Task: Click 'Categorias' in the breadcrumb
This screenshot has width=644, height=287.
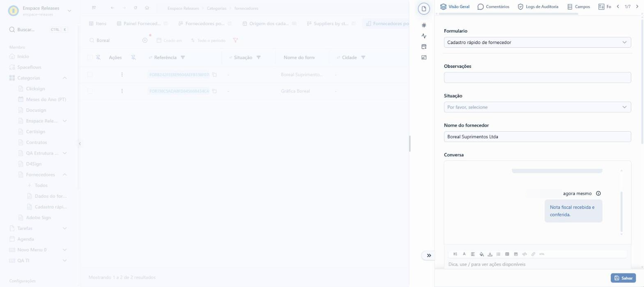Action: [x=216, y=8]
